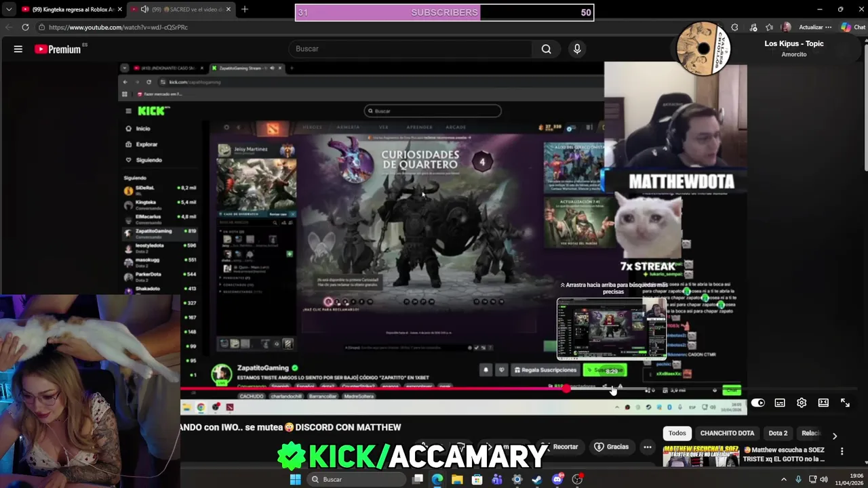Go back with the browser back arrow
Image resolution: width=868 pixels, height=488 pixels.
9,27
